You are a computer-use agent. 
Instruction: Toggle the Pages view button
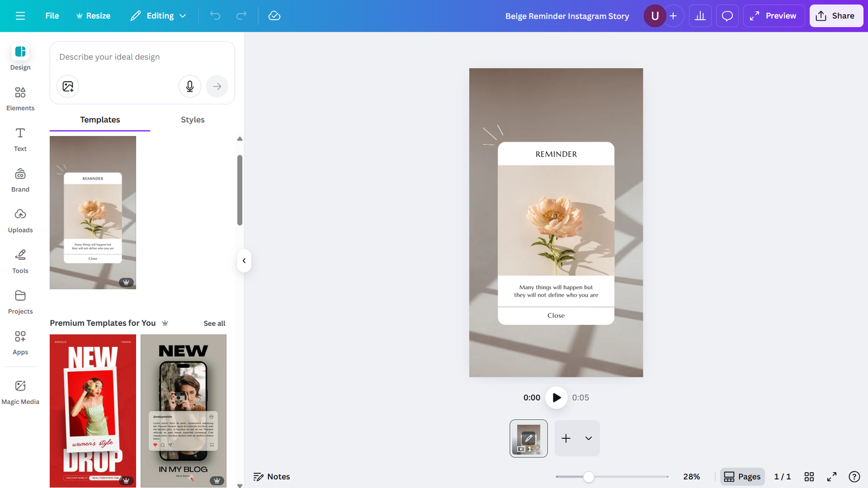[742, 477]
